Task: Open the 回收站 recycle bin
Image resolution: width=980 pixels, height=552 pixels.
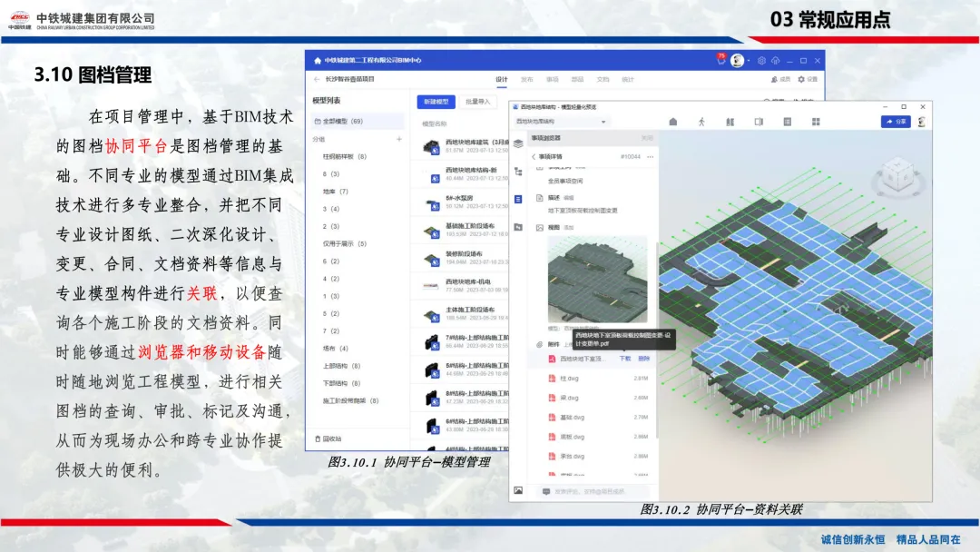Action: [x=328, y=439]
